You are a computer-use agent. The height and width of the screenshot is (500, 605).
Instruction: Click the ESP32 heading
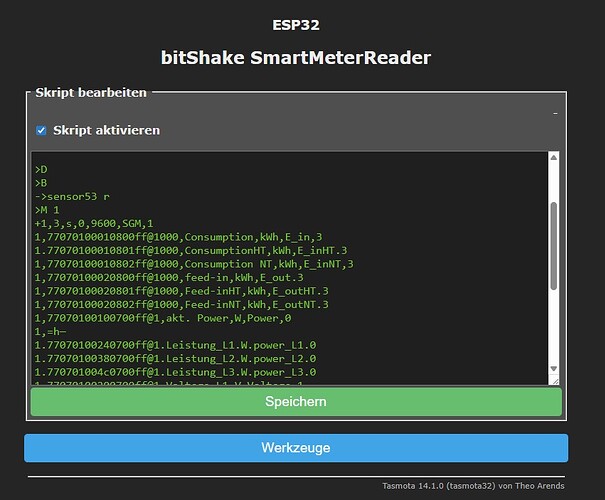pos(296,25)
